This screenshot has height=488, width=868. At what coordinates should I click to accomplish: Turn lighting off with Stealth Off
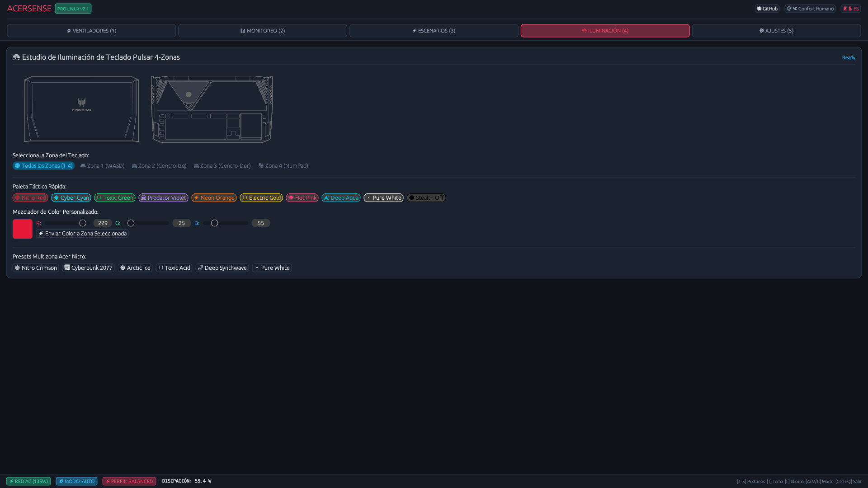[426, 198]
